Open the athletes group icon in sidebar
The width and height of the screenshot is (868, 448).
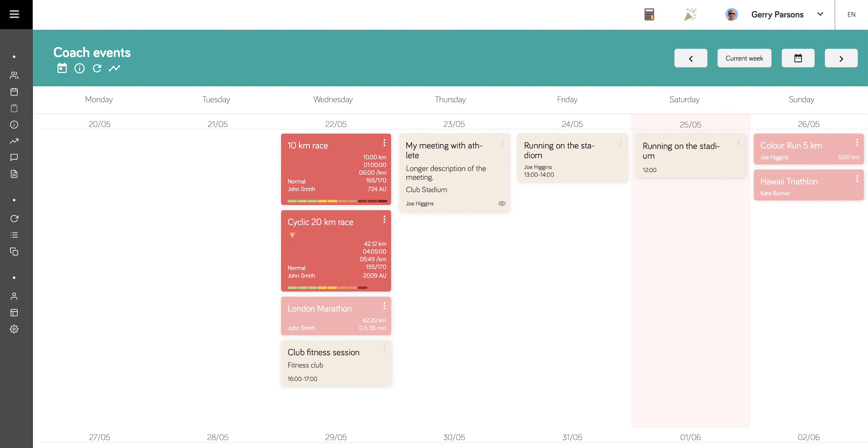(x=14, y=75)
